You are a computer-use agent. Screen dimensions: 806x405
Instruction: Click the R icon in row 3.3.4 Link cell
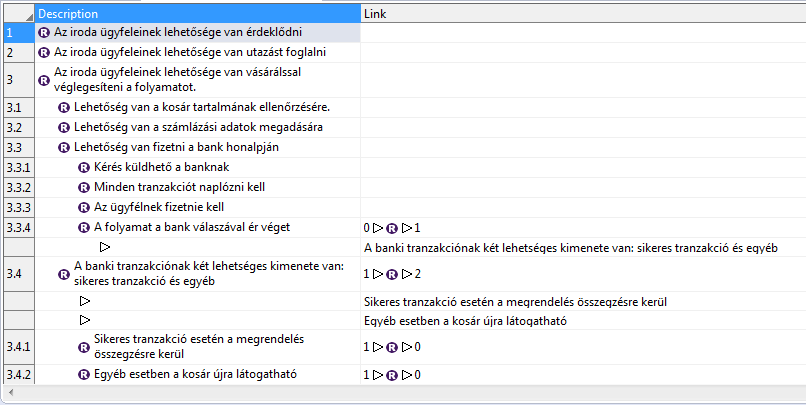click(x=392, y=228)
